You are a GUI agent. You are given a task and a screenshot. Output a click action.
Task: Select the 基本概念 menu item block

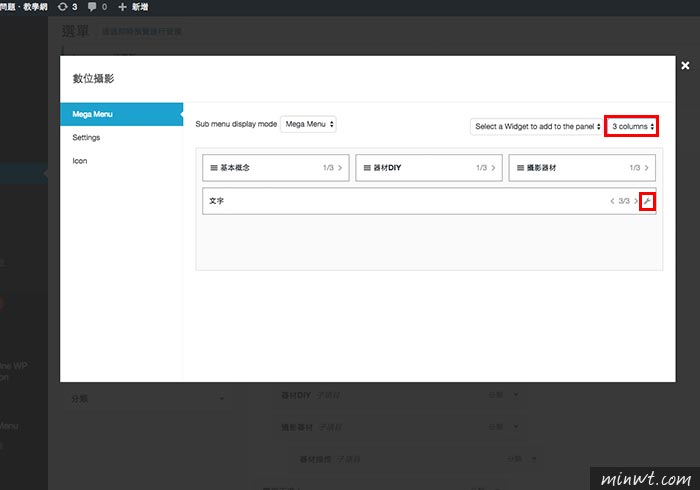pos(275,168)
